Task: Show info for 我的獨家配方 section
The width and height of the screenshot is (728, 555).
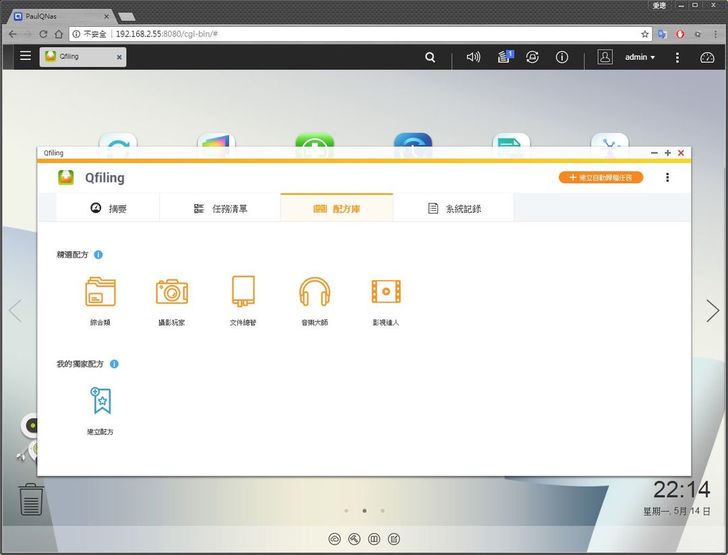Action: point(114,364)
